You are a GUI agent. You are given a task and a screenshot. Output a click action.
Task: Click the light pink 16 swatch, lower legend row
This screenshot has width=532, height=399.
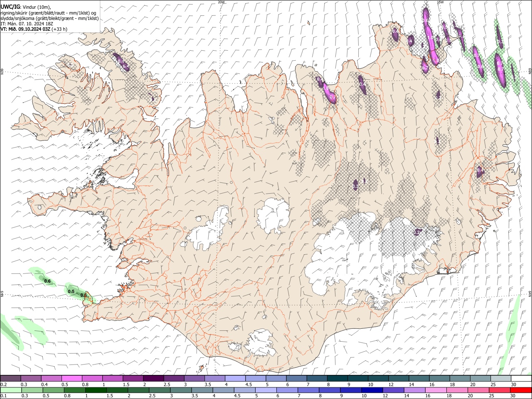[x=435, y=390]
